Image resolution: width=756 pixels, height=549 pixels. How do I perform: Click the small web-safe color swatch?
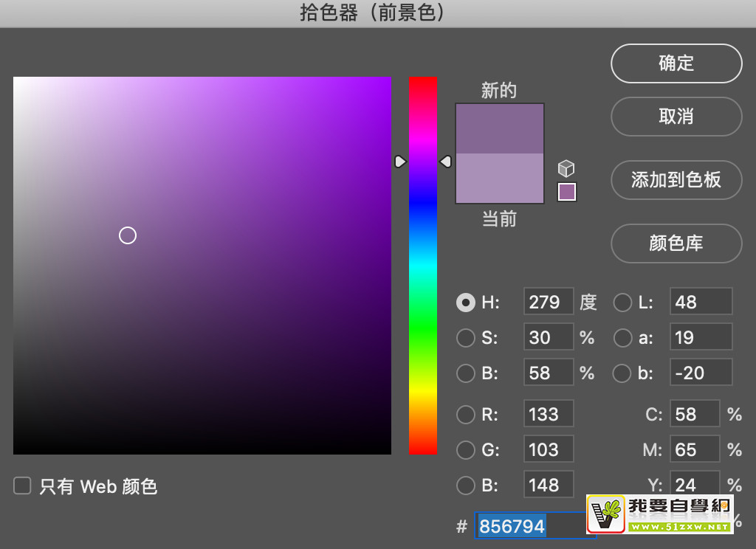tap(566, 192)
